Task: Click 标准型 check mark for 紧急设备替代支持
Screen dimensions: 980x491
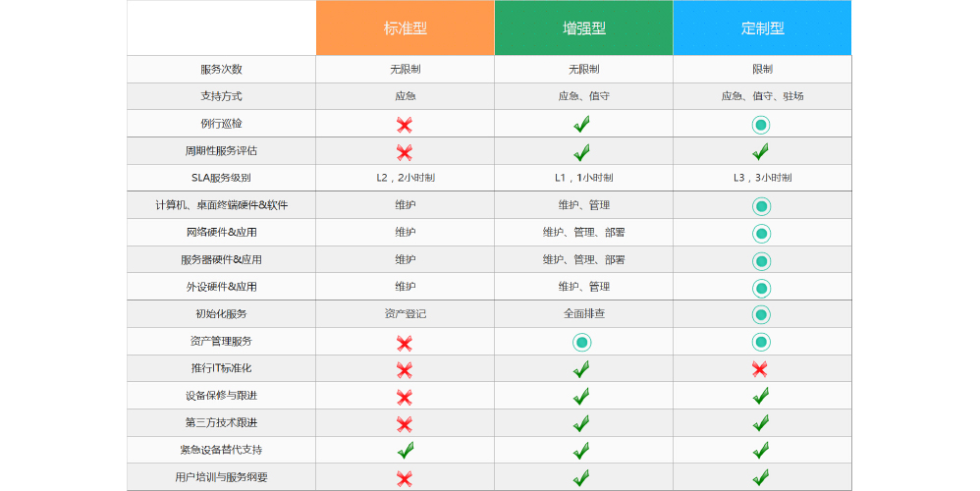Action: pos(405,451)
